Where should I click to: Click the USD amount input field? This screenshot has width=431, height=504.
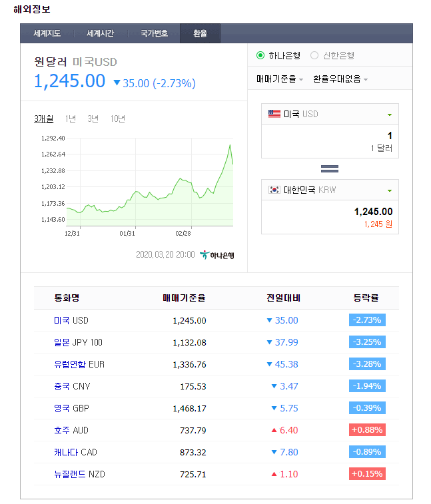330,141
